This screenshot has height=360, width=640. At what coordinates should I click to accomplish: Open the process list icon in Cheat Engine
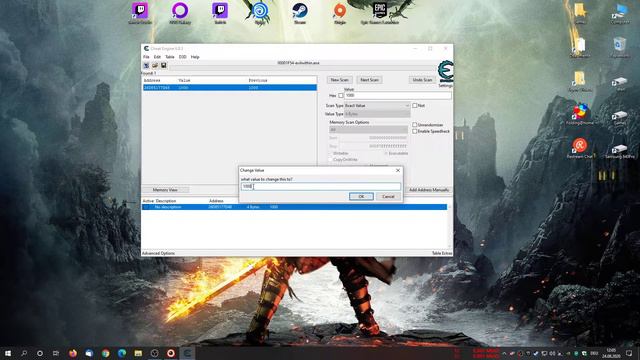146,65
